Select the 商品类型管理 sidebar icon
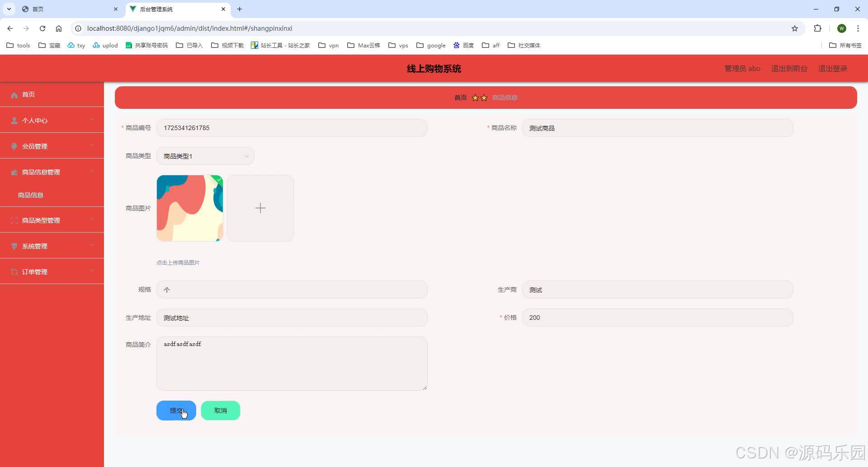 tap(14, 220)
